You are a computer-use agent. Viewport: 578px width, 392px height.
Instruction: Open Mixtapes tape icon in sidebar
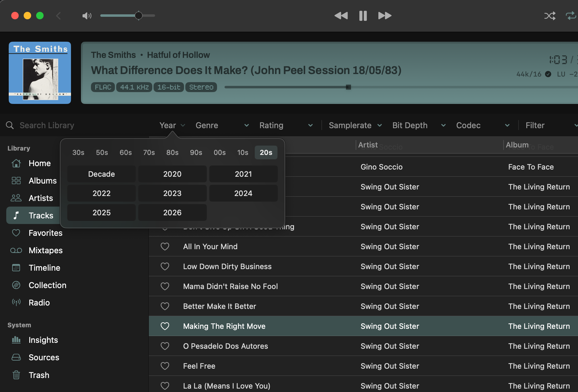point(16,250)
